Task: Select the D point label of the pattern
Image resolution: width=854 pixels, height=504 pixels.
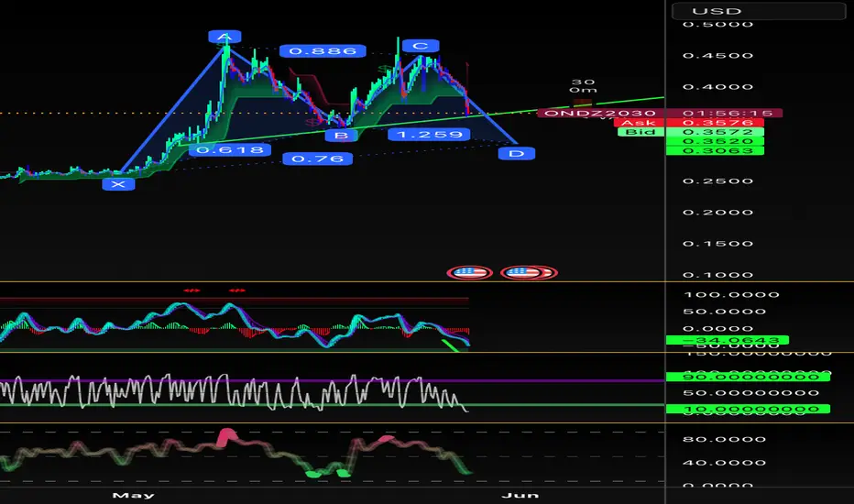Action: tap(516, 154)
